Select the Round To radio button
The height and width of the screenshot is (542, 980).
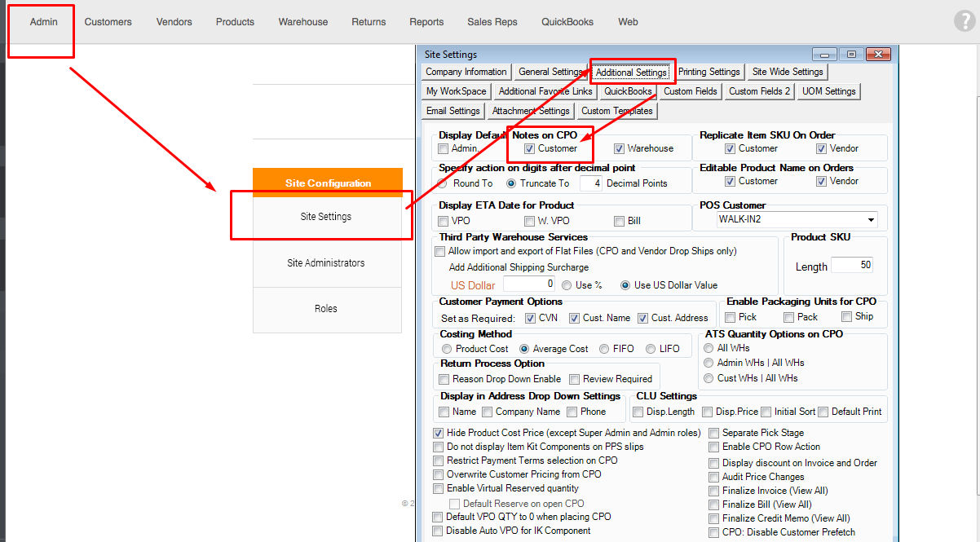pos(444,183)
